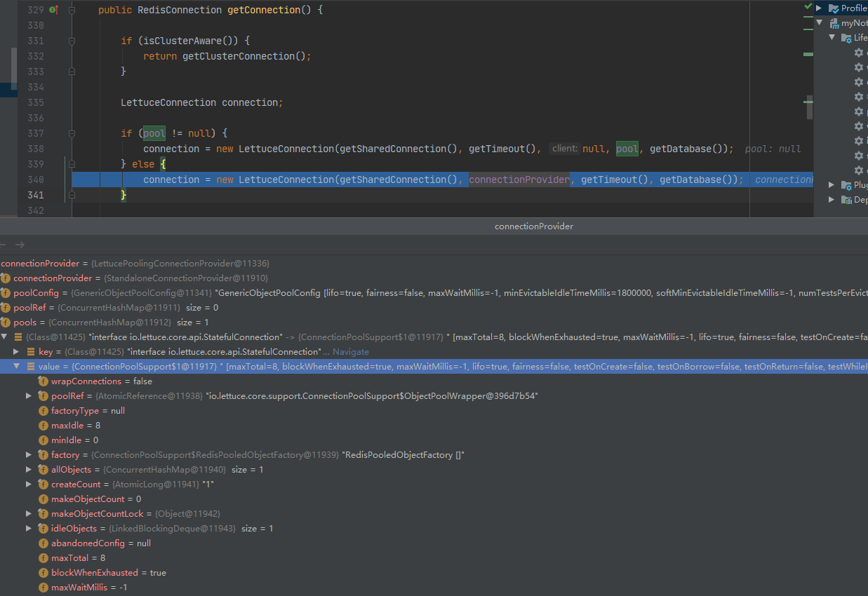Click the Navigate link on the key row
868x596 pixels.
350,352
